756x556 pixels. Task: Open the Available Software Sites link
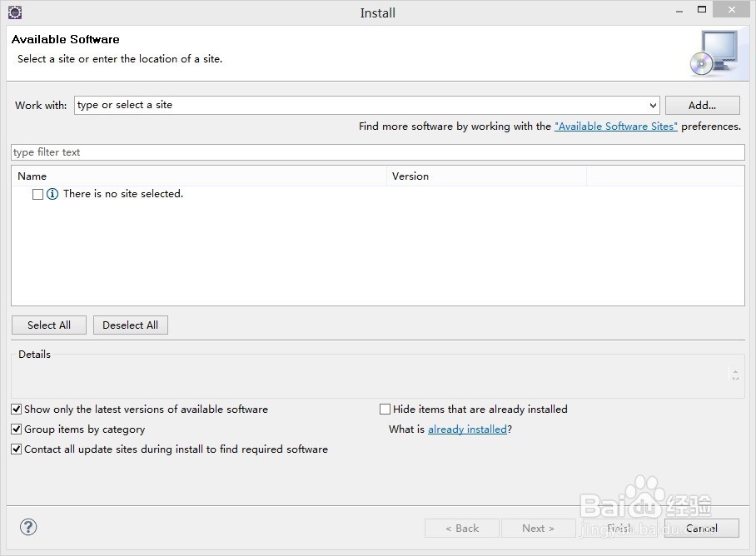(616, 127)
